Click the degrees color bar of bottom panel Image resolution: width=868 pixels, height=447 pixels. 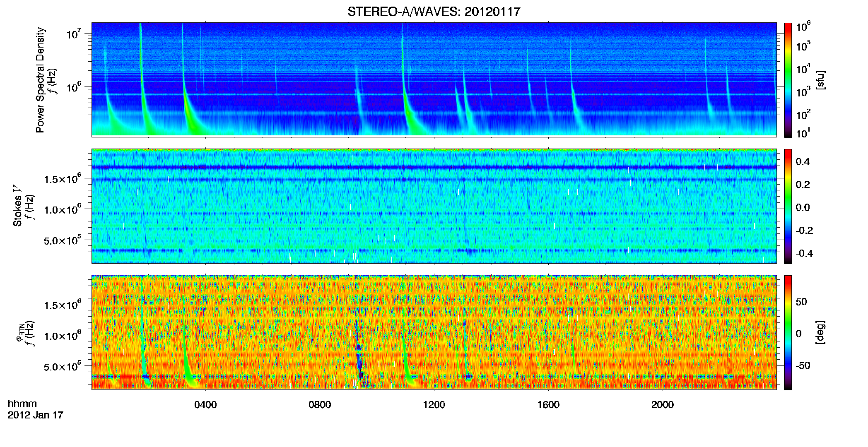[788, 332]
